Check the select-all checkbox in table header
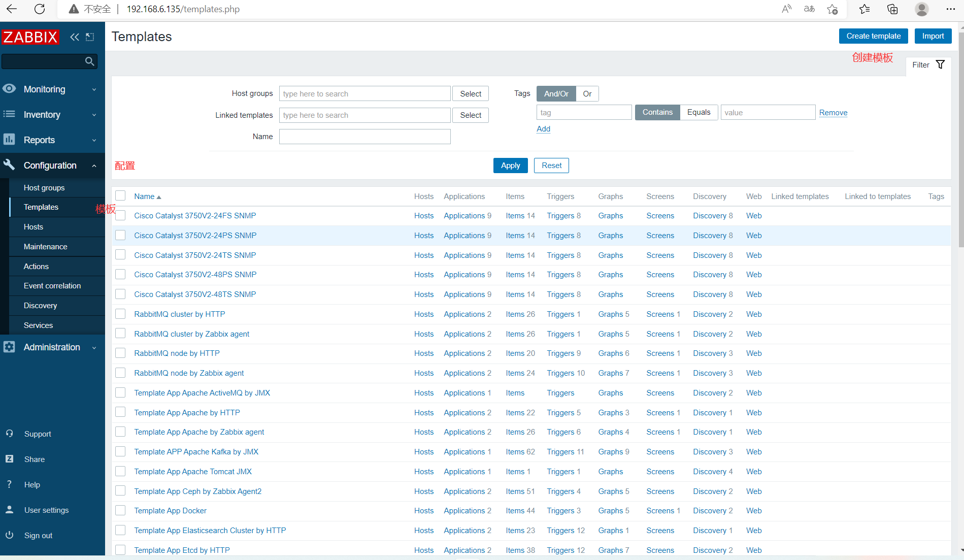The image size is (964, 560). (120, 196)
